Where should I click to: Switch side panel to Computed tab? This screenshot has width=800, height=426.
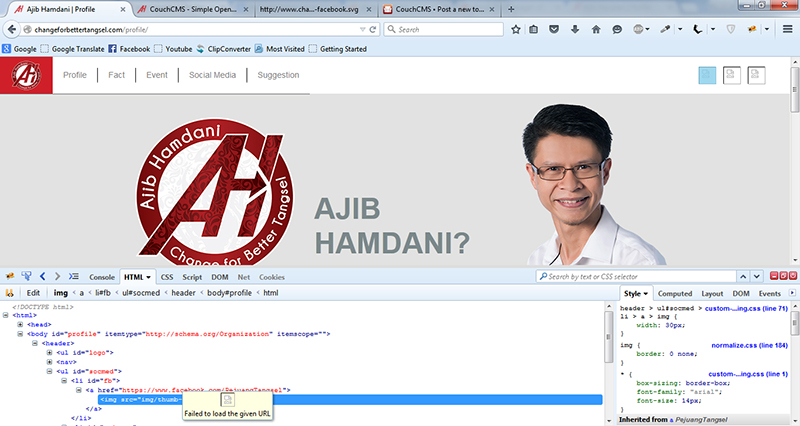point(674,293)
